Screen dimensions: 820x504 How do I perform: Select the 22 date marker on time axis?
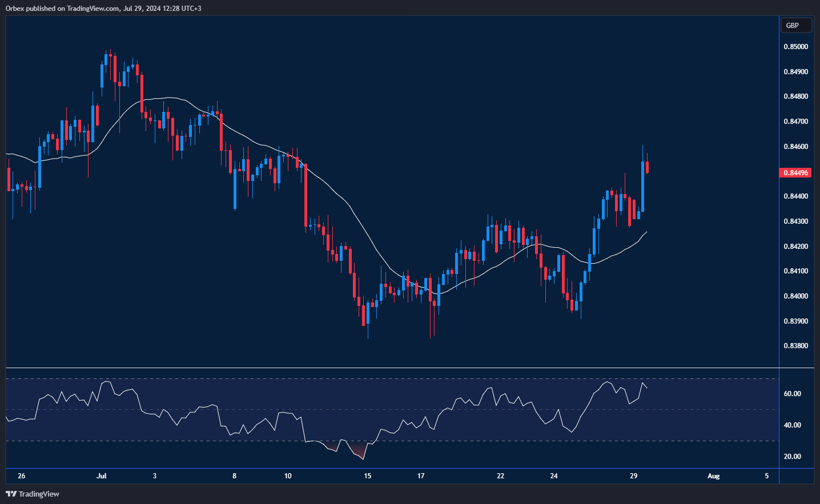pos(500,476)
